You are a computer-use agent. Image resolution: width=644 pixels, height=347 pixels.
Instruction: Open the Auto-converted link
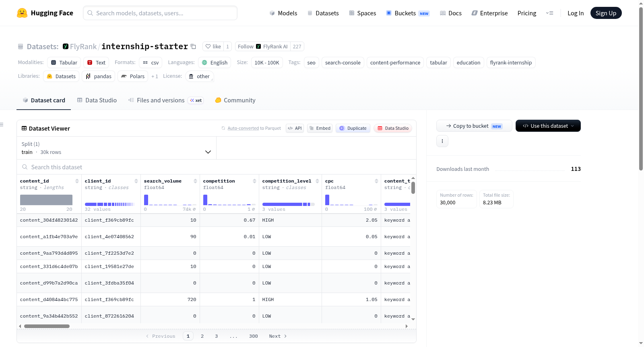243,128
